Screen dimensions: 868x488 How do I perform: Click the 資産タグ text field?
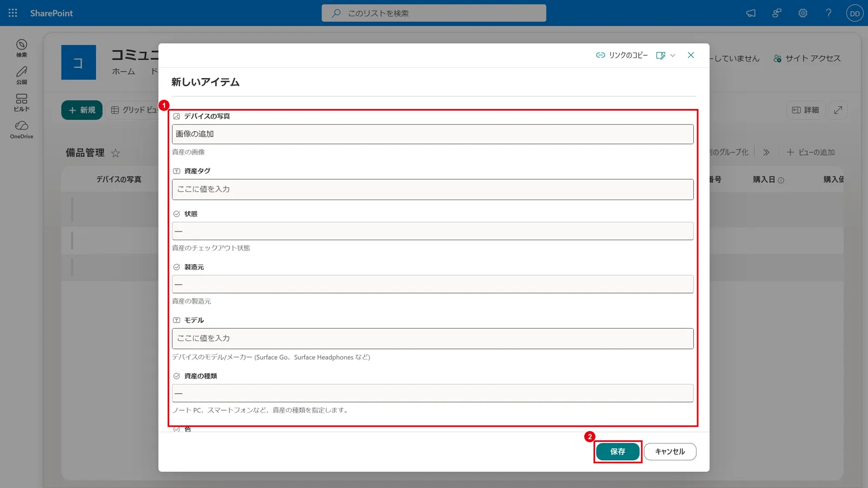point(433,189)
